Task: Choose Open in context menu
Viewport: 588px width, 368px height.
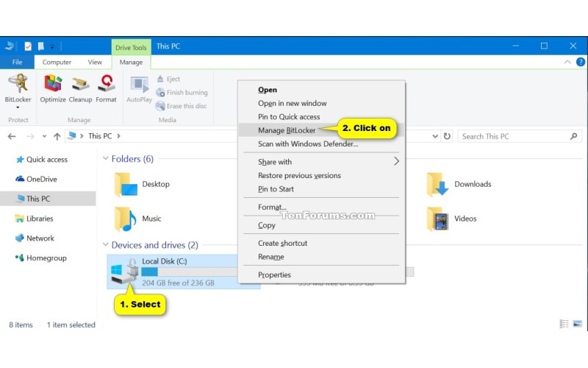Action: [321, 90]
